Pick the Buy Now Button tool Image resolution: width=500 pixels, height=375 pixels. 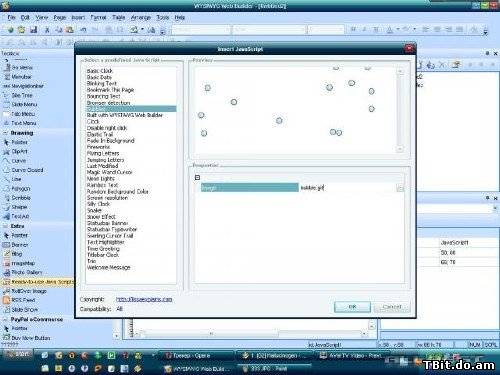pos(27,338)
